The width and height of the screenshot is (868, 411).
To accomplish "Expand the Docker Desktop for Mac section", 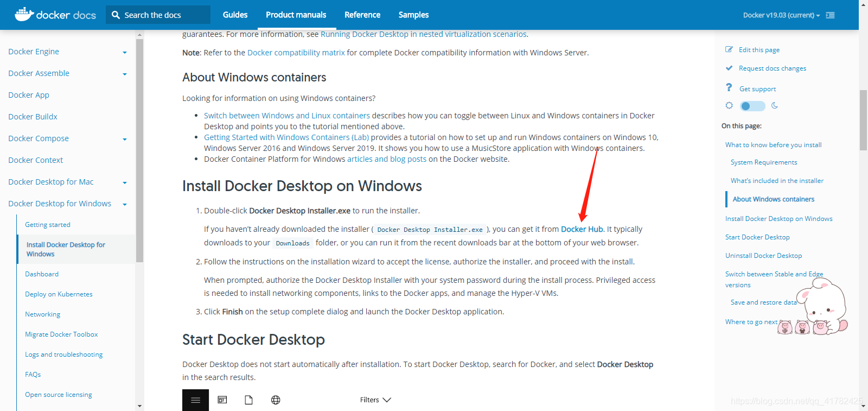I will click(x=125, y=183).
